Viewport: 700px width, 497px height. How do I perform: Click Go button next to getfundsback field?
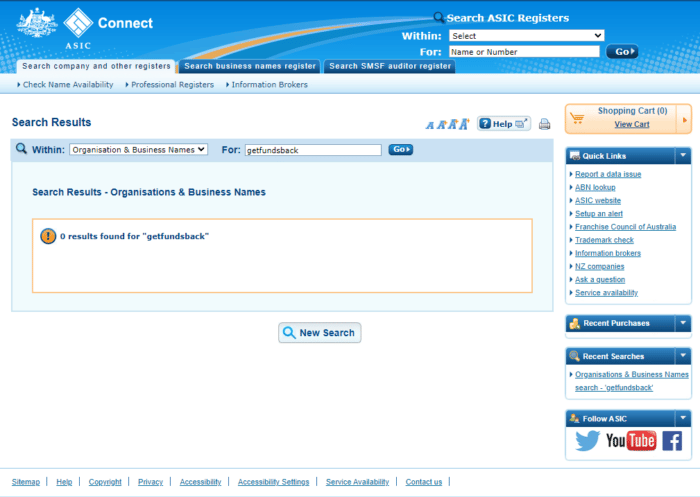click(x=400, y=149)
